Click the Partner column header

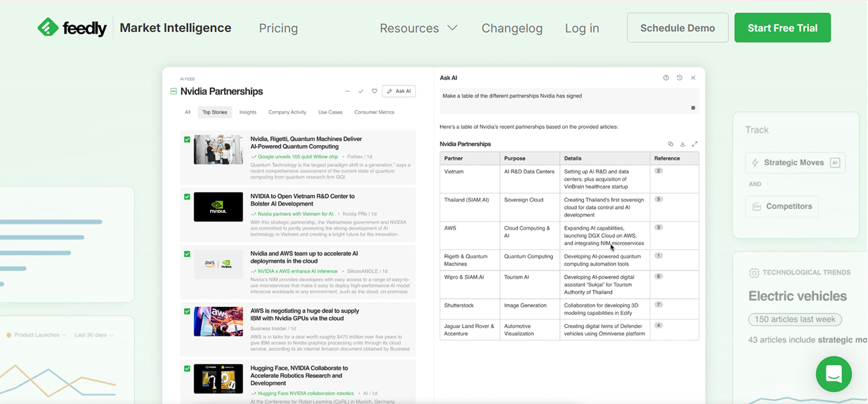click(470, 158)
